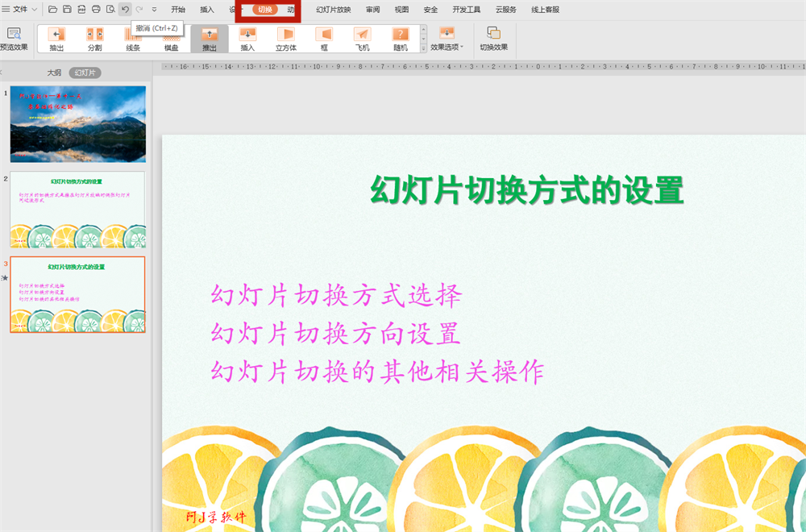Viewport: 806px width, 532px height.
Task: Click the line 幻灯片切换的其他相关操作
Action: 377,371
